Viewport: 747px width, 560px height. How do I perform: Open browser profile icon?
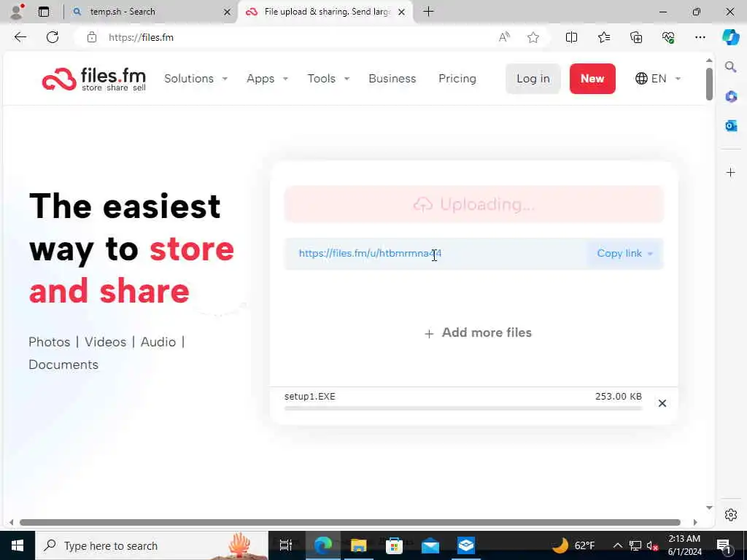[x=17, y=12]
